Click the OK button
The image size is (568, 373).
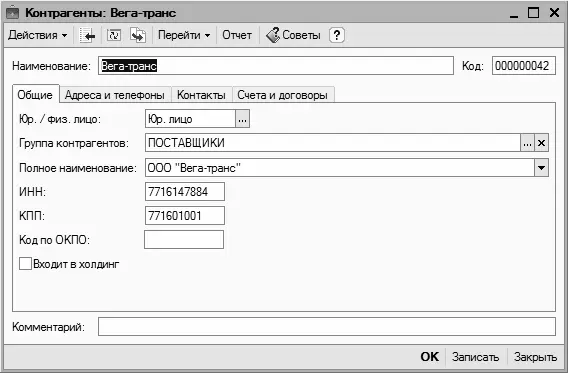(430, 357)
